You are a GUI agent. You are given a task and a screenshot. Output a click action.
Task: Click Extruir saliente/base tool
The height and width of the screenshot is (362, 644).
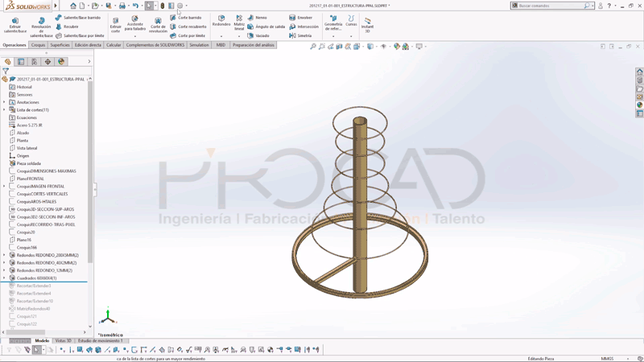[x=15, y=25]
